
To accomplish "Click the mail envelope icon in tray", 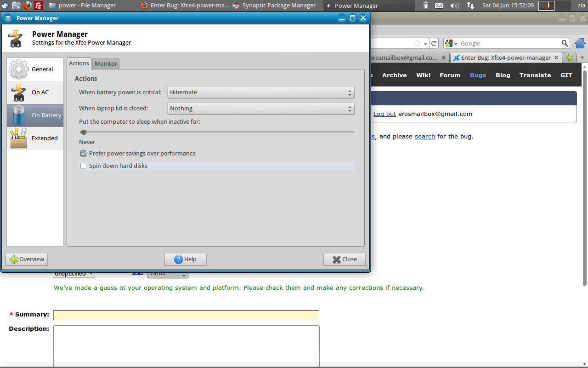I will [439, 6].
